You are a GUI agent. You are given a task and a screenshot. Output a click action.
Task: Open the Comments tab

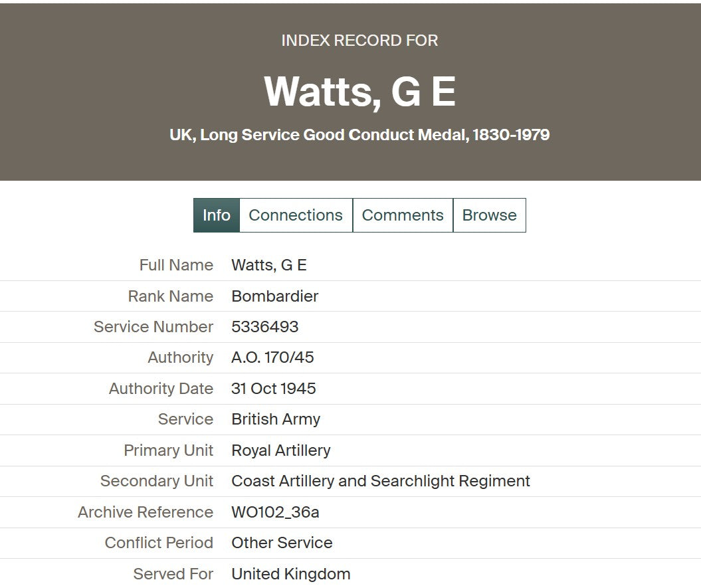click(x=403, y=215)
